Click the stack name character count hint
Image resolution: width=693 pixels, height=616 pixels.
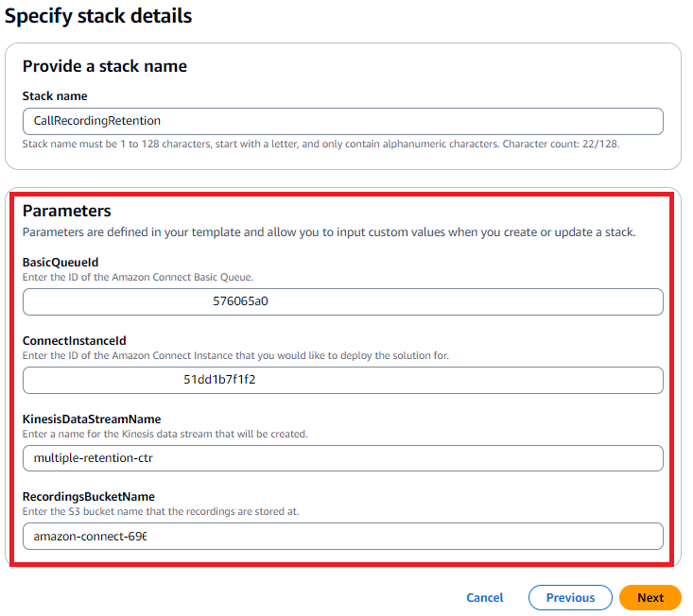click(x=321, y=145)
